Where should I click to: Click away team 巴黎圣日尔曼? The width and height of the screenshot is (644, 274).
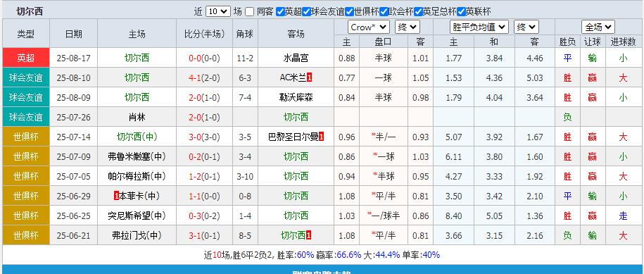(x=293, y=137)
